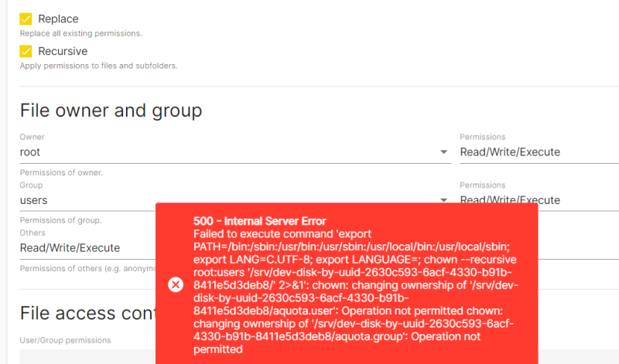Image resolution: width=619 pixels, height=364 pixels.
Task: Select the Group field showing users
Action: [x=85, y=200]
